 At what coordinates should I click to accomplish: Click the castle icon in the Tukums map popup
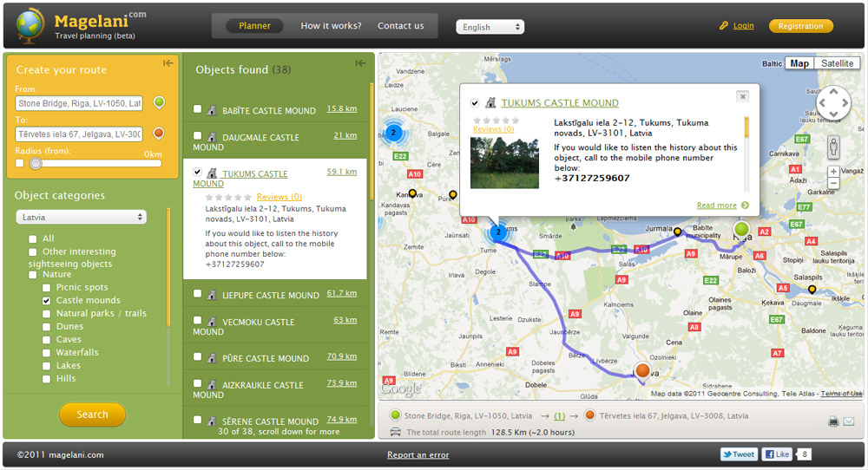tap(490, 103)
